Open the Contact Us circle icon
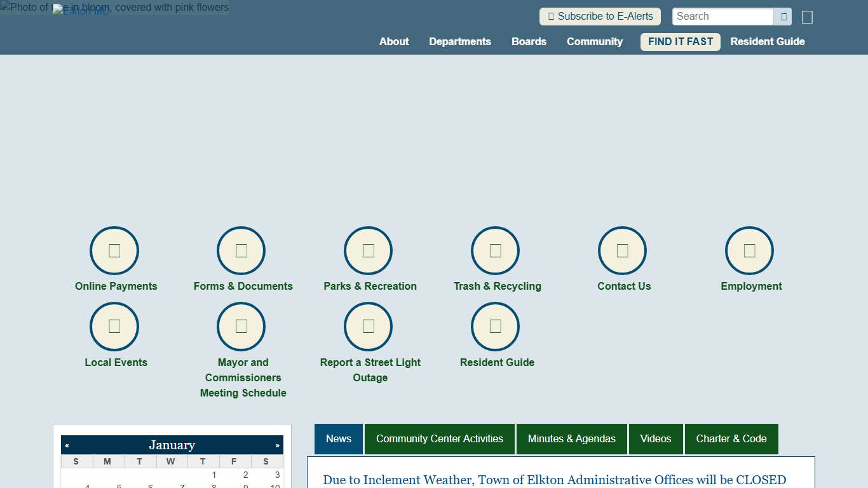Screen dimensions: 868x488 (x=623, y=250)
